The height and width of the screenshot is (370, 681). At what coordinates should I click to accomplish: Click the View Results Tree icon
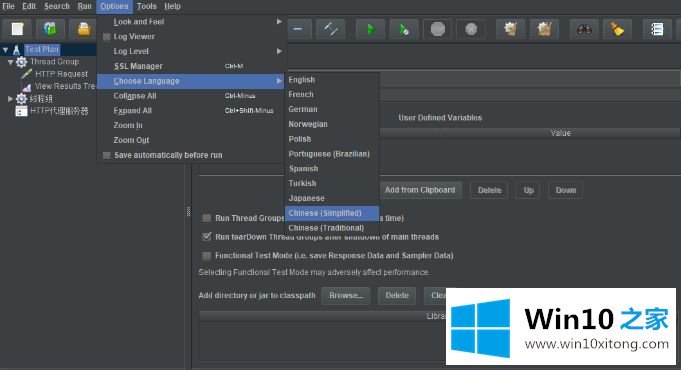(x=26, y=86)
